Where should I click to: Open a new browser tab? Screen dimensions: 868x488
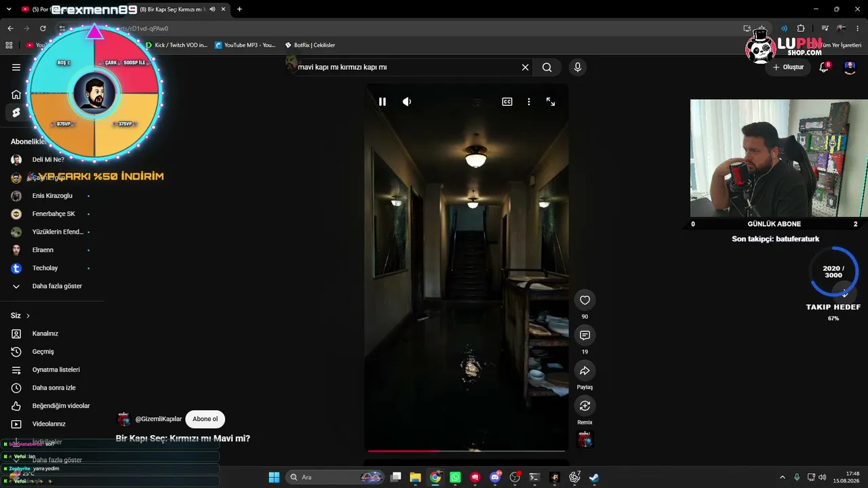(239, 9)
